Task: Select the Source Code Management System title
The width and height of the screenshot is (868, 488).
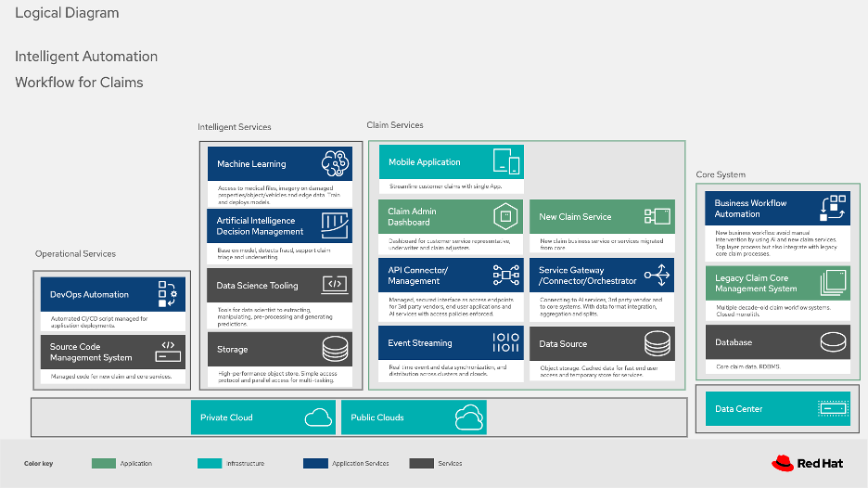Action: coord(91,353)
